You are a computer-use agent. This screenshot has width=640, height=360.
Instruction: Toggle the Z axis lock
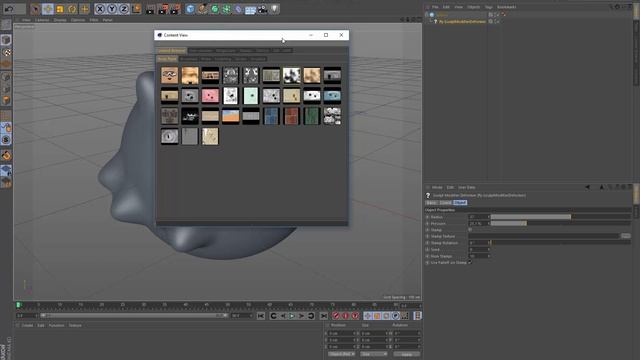[124, 9]
